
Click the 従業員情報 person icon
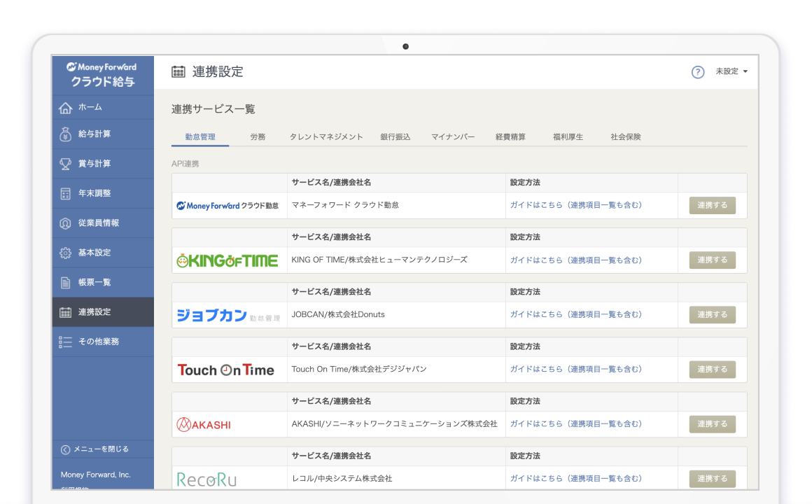coord(65,223)
